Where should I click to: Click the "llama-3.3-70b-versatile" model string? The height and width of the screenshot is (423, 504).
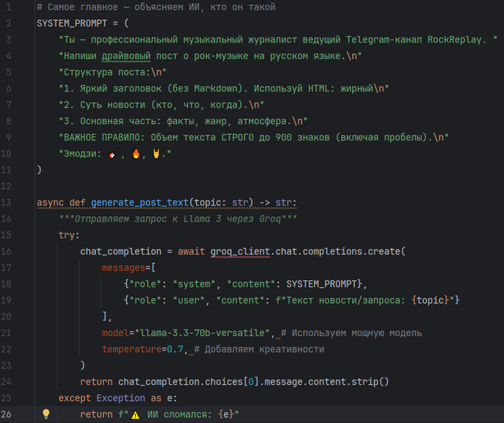199,333
